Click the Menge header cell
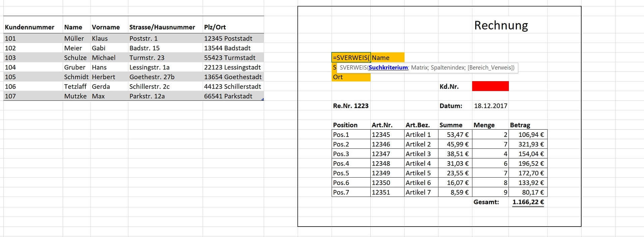The image size is (644, 237). pos(490,125)
